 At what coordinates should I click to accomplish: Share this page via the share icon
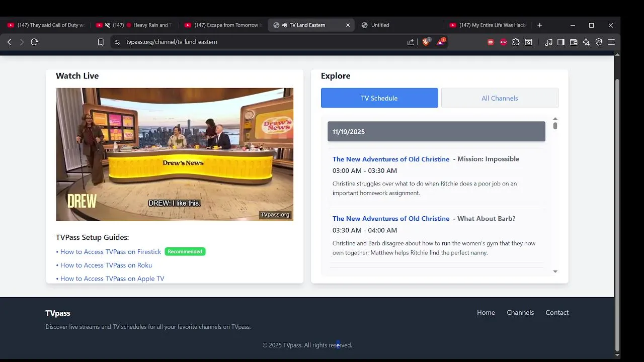click(x=411, y=42)
